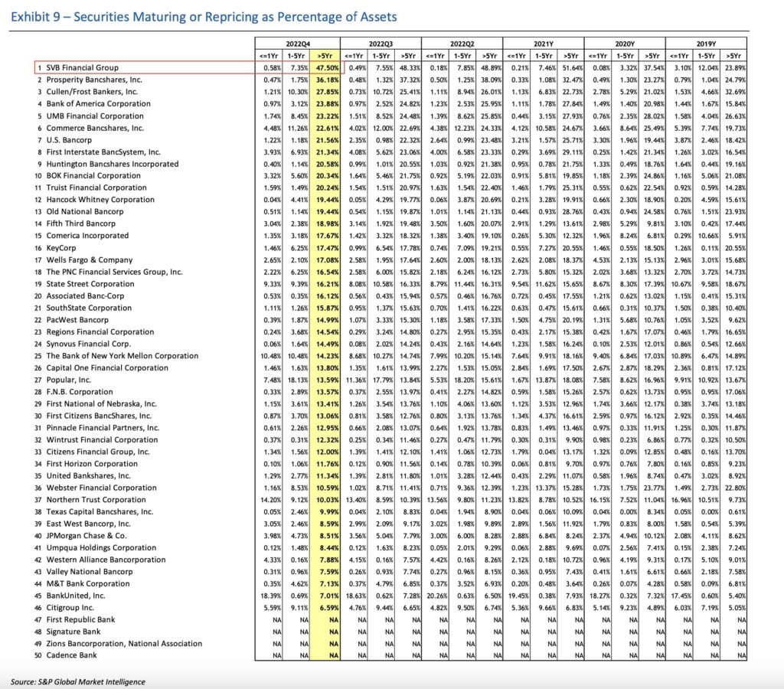
Task: Select the First Republic Bank row label
Action: coord(80,619)
